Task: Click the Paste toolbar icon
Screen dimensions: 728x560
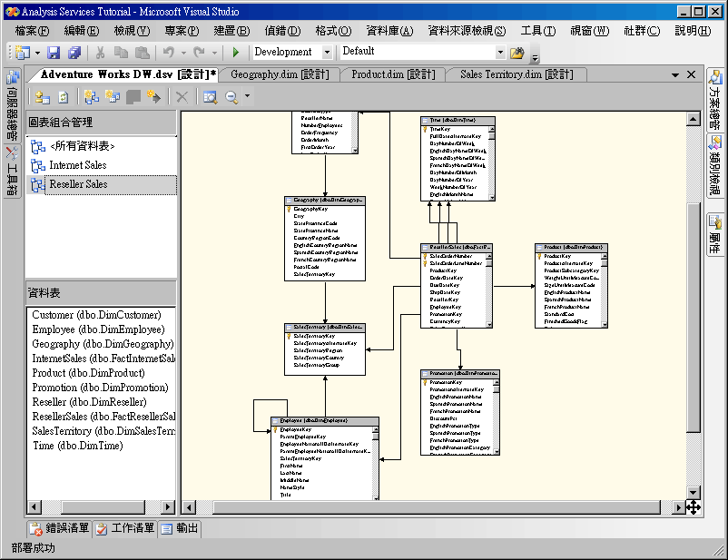Action: [143, 52]
